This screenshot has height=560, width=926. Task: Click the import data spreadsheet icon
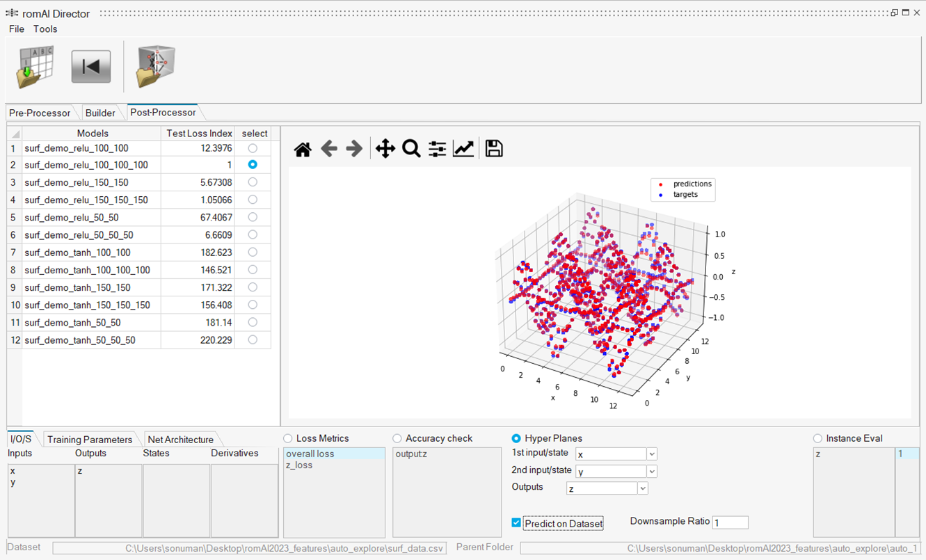pos(35,67)
